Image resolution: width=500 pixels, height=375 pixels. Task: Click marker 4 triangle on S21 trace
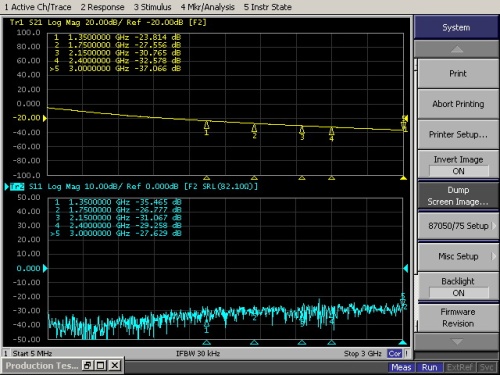coord(331,131)
